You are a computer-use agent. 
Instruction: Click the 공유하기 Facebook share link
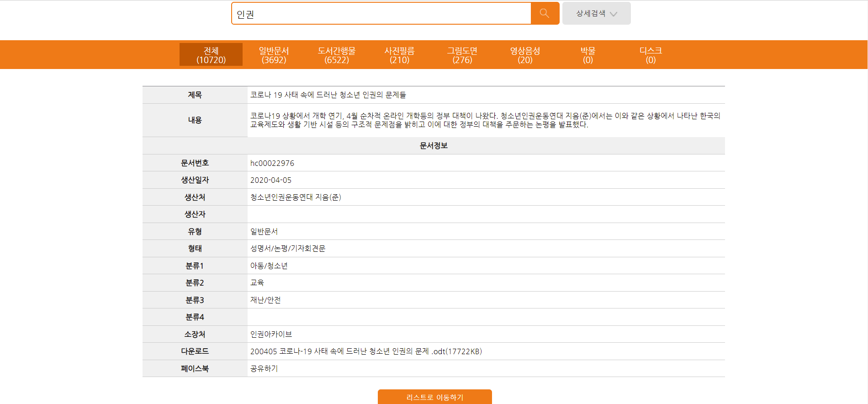pos(264,369)
